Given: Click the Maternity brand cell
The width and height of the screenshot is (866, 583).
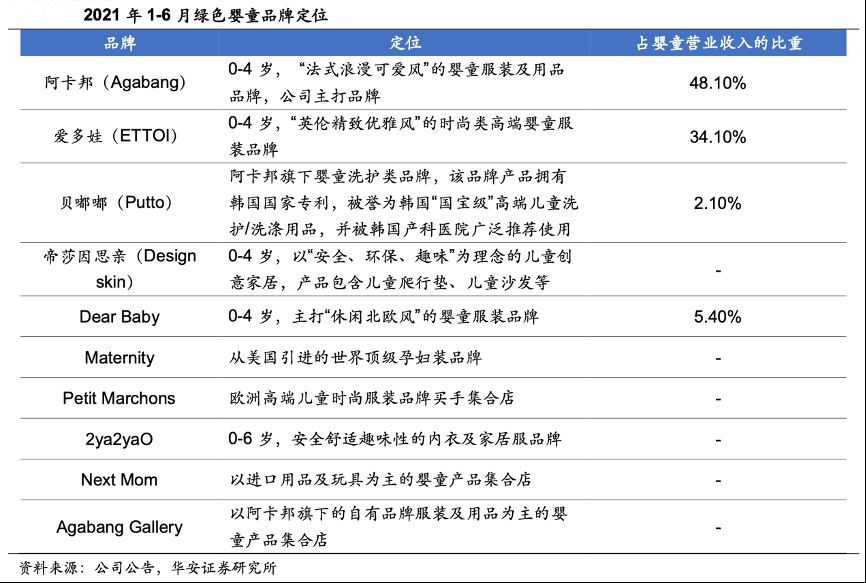Looking at the screenshot, I should click(120, 358).
